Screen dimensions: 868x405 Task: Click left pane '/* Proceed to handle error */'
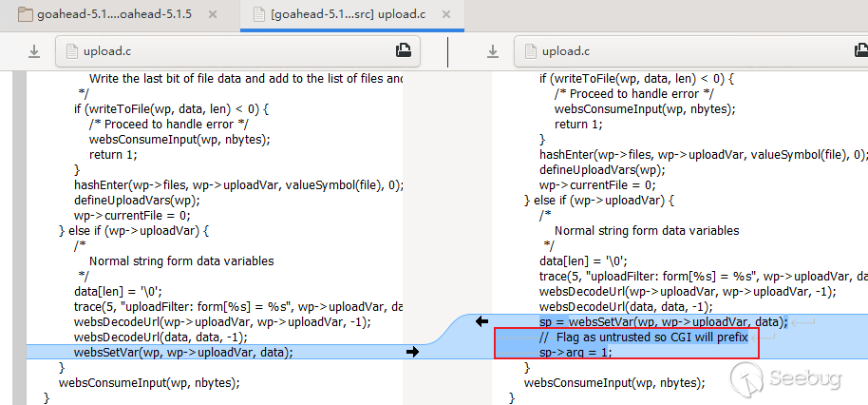[169, 125]
